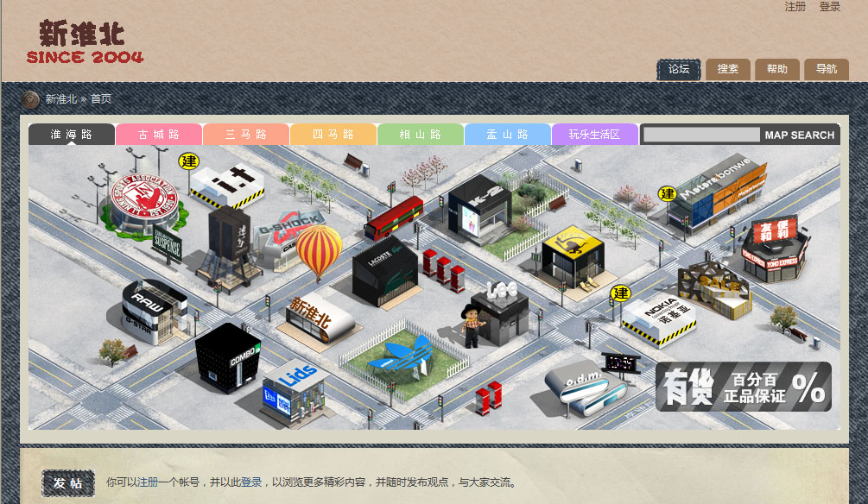Click the 注册 link at top
Viewport: 868px width, 504px height.
point(795,7)
